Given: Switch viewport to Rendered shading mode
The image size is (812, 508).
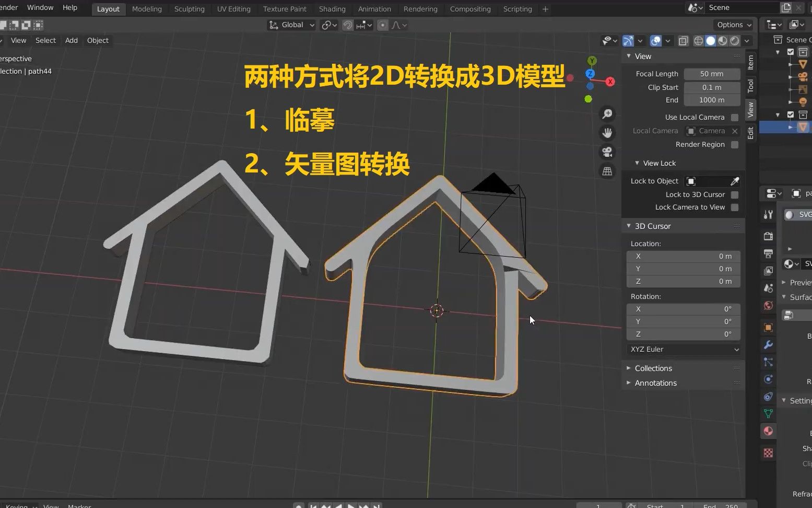Looking at the screenshot, I should (x=734, y=41).
